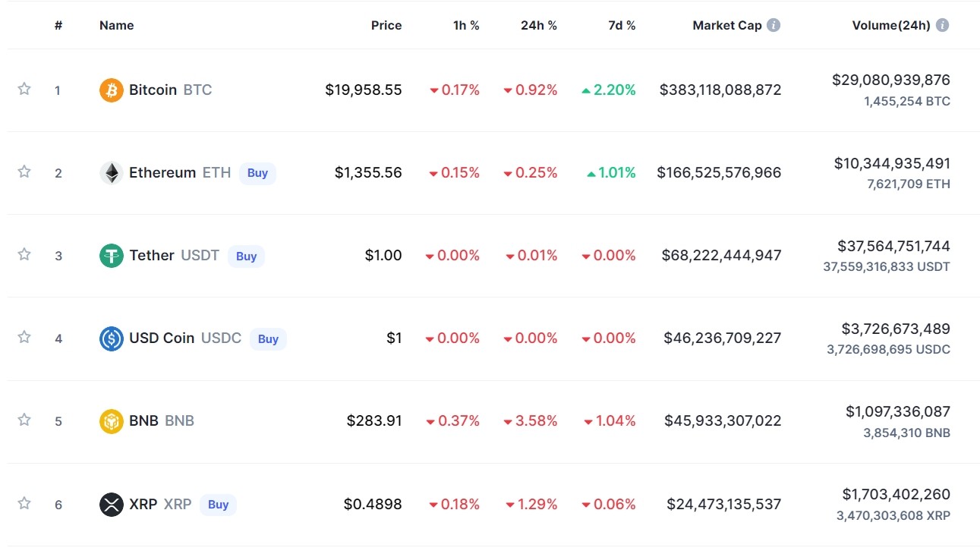Click the Buy button next to Ethereum
The height and width of the screenshot is (554, 980).
258,173
